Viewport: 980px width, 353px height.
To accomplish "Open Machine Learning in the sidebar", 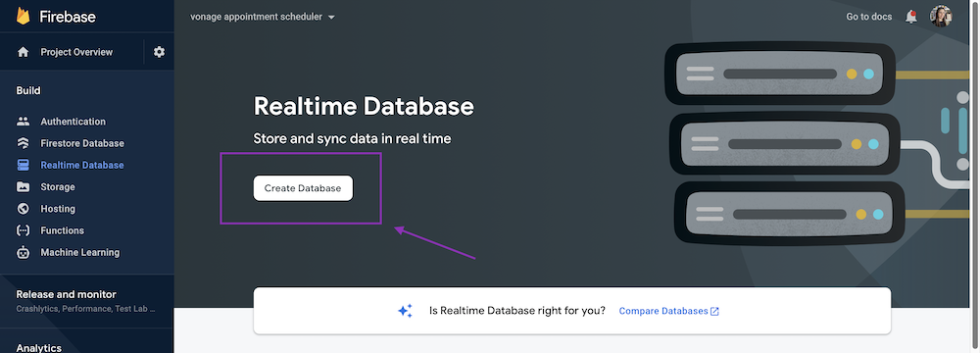I will tap(80, 252).
